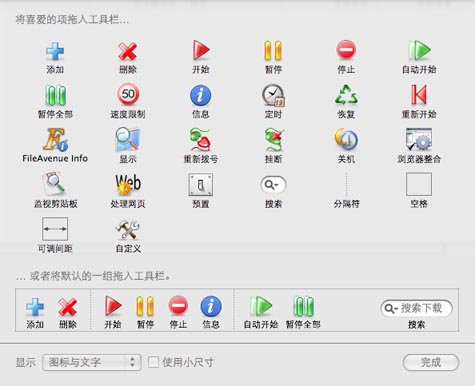The height and width of the screenshot is (386, 475).
Task: Click the red X 删除 icon in the item palette
Action: 128,51
